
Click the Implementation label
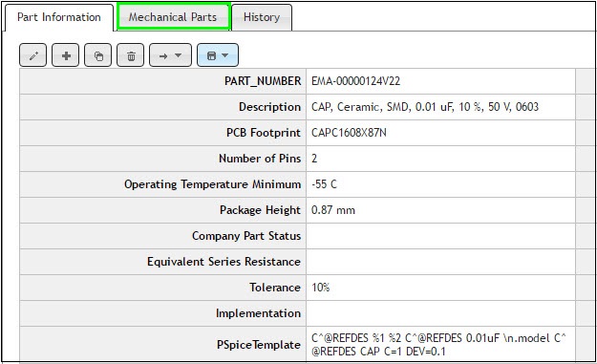(x=258, y=313)
